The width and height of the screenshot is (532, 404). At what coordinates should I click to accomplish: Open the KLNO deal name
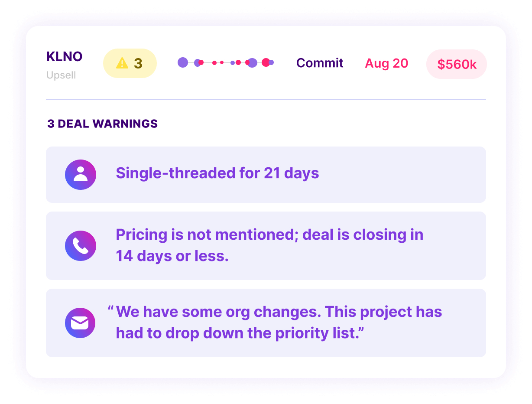pyautogui.click(x=64, y=57)
